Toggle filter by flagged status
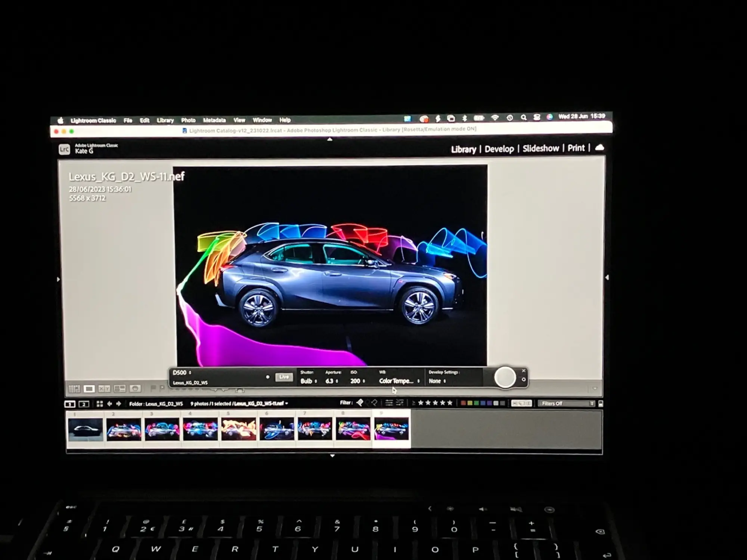This screenshot has height=560, width=747. coord(360,402)
